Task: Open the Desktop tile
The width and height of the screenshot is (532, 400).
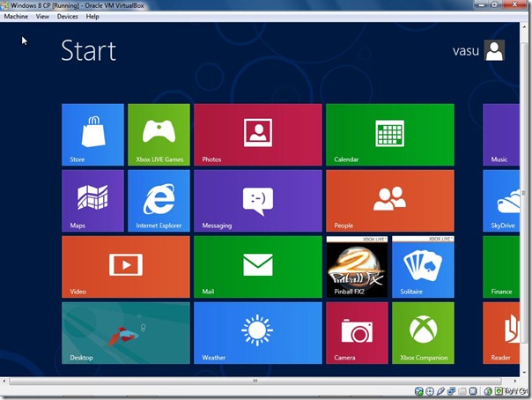Action: click(x=126, y=333)
